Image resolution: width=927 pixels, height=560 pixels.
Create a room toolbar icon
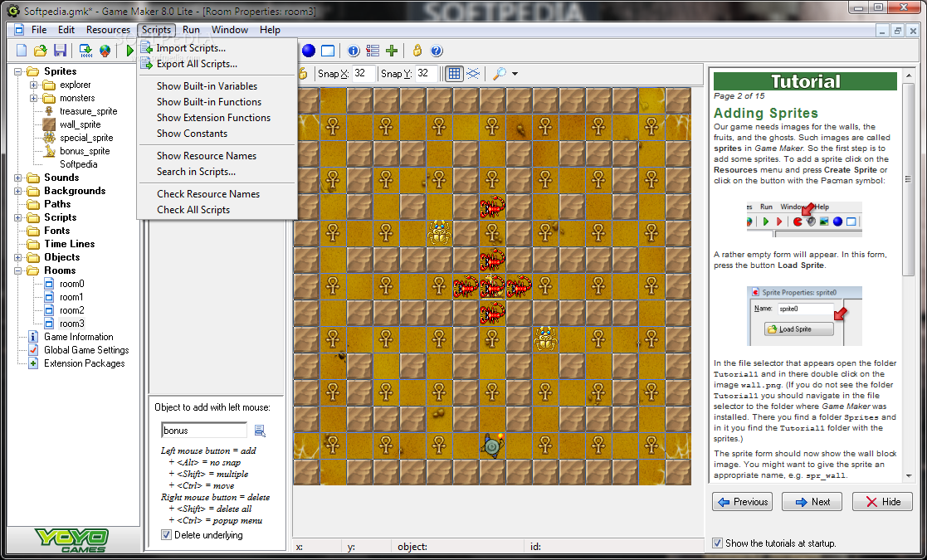pos(328,51)
